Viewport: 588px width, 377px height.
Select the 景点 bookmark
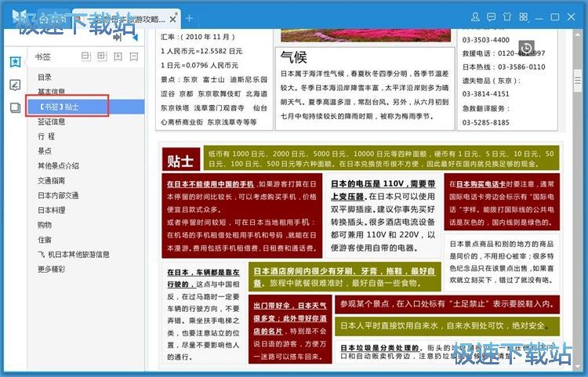45,151
